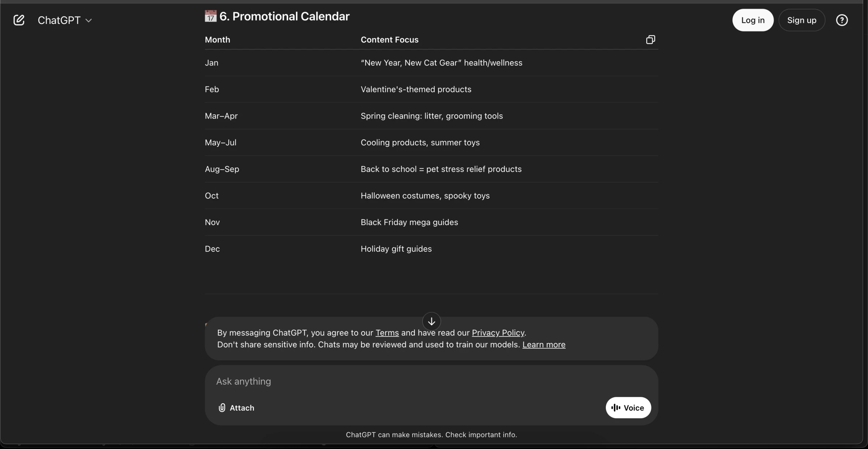Viewport: 868px width, 449px height.
Task: Open the Terms link
Action: click(387, 332)
